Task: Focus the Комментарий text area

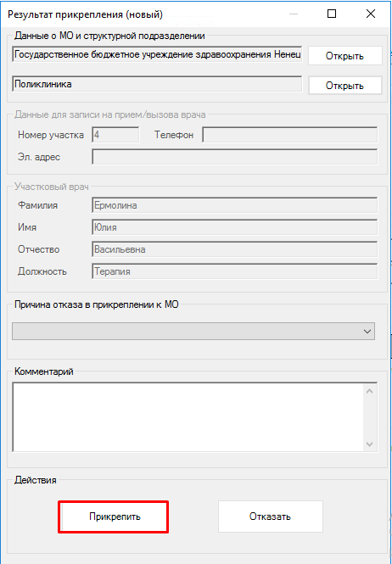Action: (188, 416)
